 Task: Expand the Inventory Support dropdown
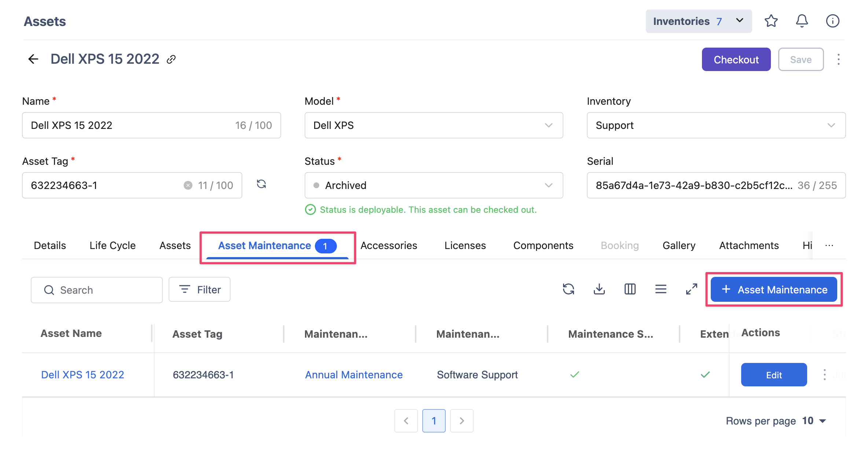point(716,125)
